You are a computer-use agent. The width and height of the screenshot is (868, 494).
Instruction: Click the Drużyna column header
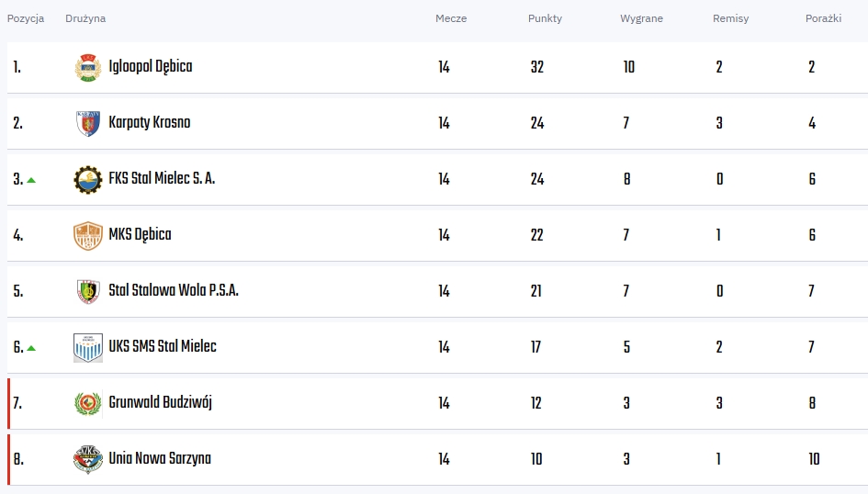tap(85, 18)
